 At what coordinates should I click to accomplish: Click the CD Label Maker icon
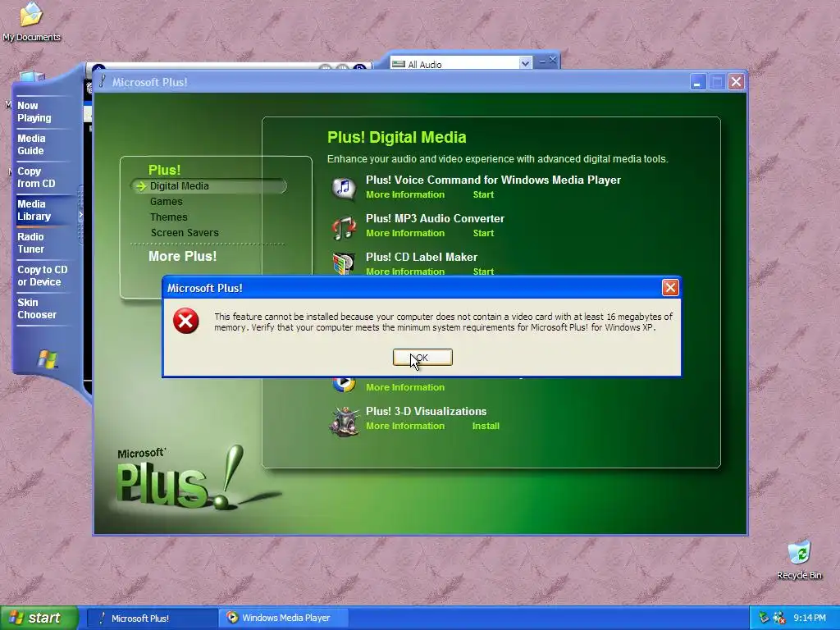[x=344, y=263]
